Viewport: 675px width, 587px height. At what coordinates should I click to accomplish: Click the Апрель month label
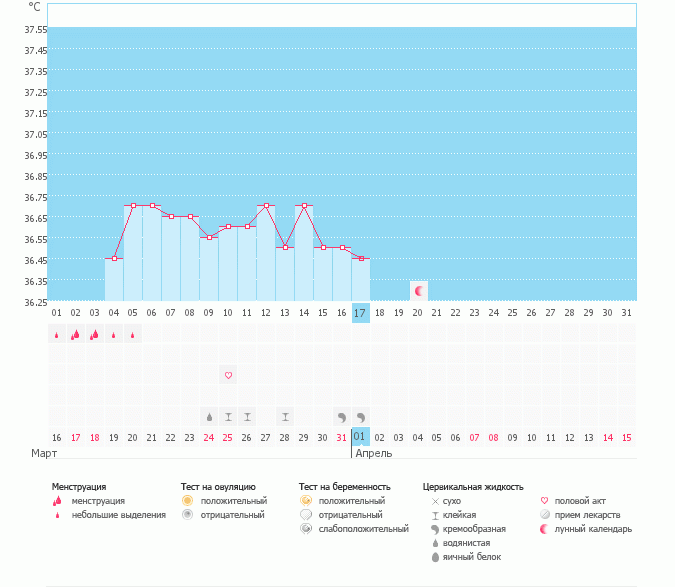pos(374,453)
